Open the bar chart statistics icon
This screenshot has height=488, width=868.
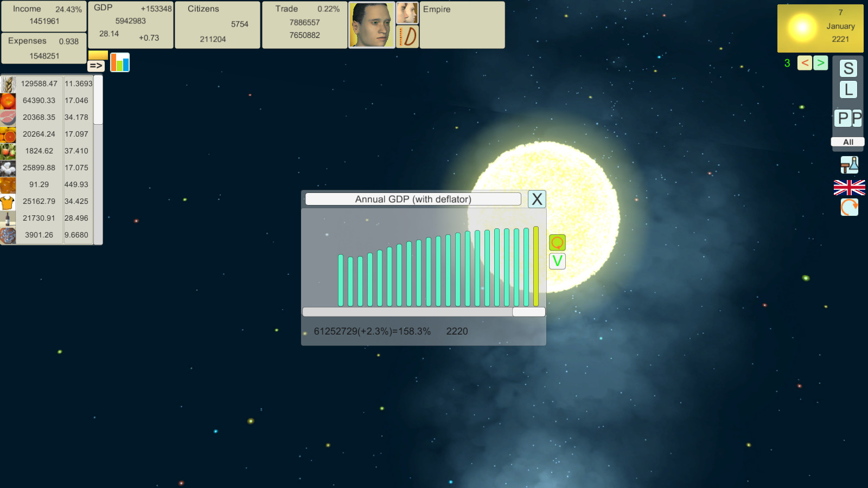pos(120,62)
